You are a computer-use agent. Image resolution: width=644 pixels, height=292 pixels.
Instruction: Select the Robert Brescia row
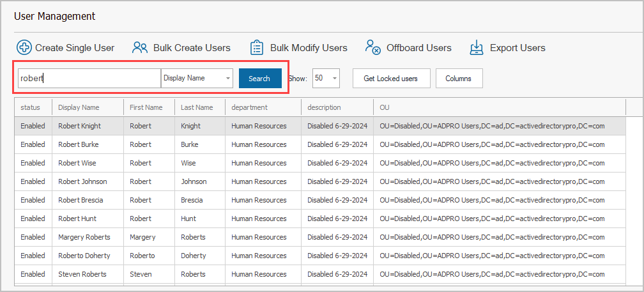(x=80, y=200)
